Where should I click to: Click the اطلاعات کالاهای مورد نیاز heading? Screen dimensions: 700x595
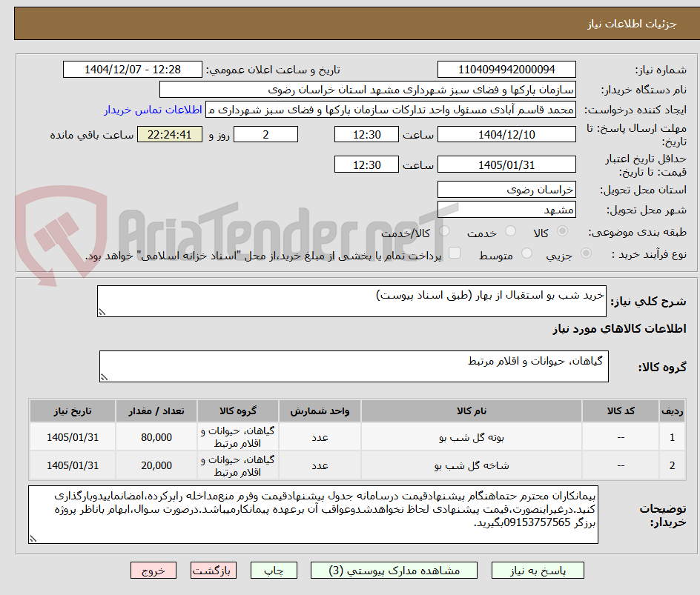point(619,329)
